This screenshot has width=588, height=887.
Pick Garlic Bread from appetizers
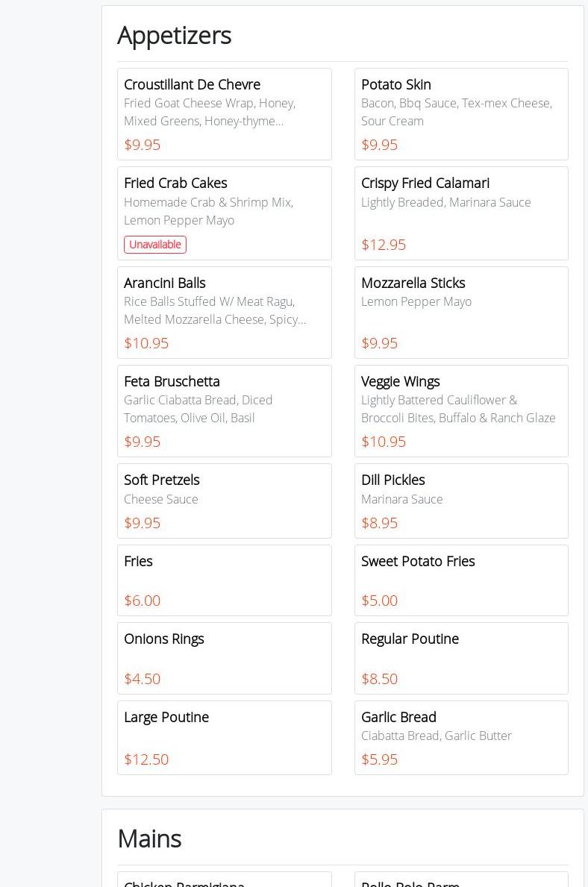point(460,737)
